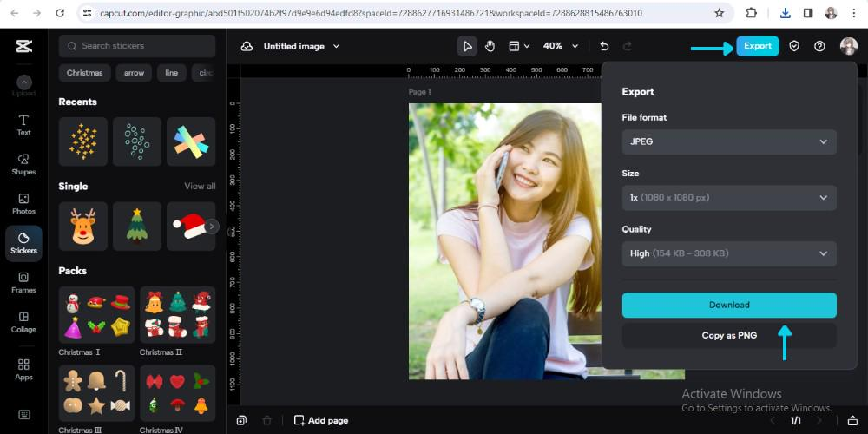The height and width of the screenshot is (434, 868).
Task: Add the reindeer sticker
Action: [83, 227]
